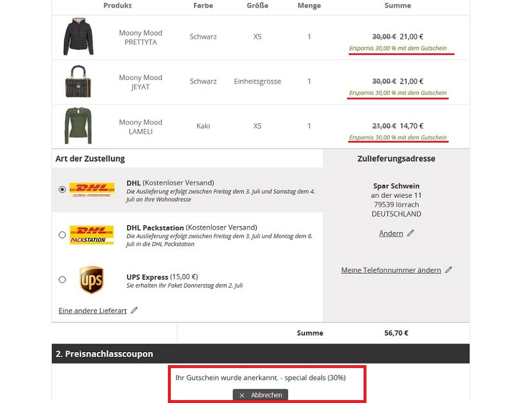Cancel the coupon with Abbrechen button
The width and height of the screenshot is (532, 403).
tap(260, 395)
